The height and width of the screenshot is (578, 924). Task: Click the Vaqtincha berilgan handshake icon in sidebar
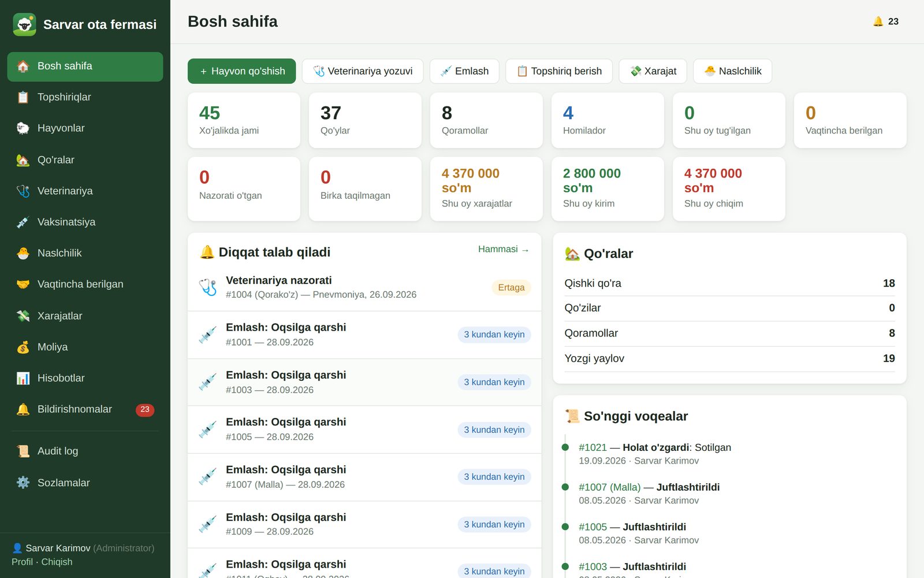click(23, 284)
